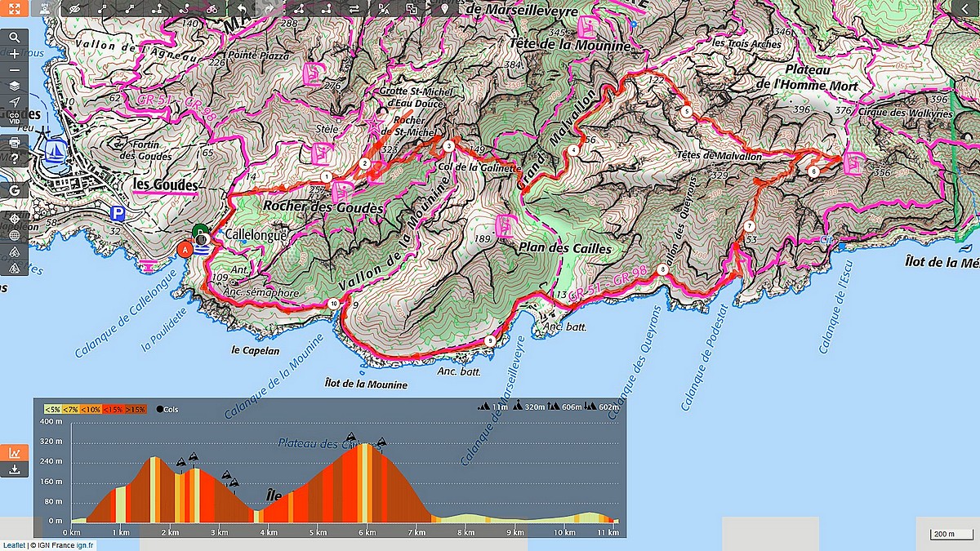This screenshot has width=980, height=551.
Task: Select waypoint 1 on the route
Action: click(x=326, y=176)
